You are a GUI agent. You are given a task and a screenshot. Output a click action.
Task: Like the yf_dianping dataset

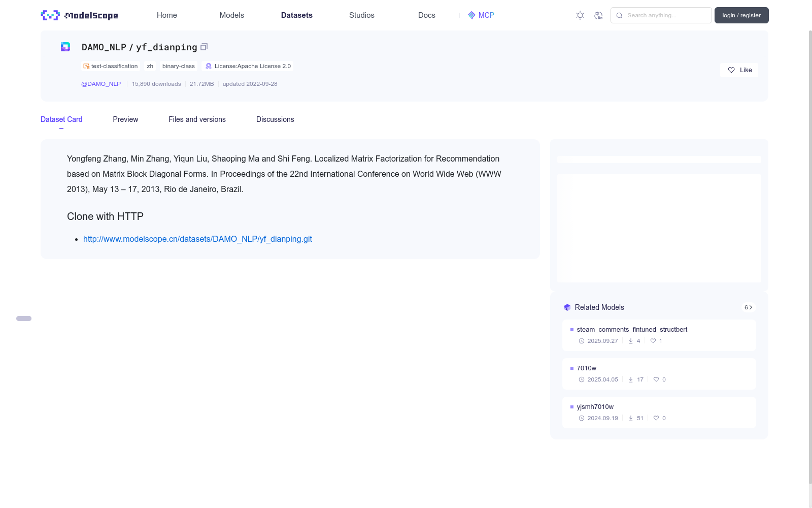739,70
